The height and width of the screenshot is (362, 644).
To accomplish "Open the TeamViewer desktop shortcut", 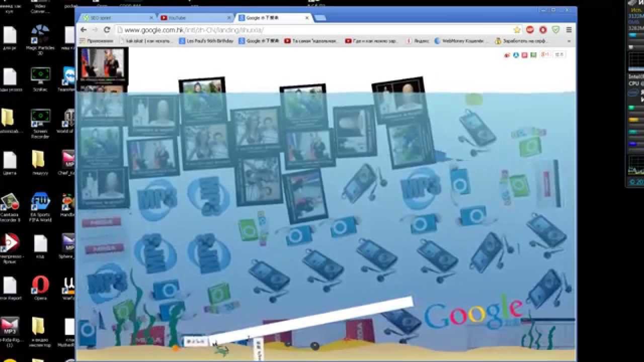I will point(69,78).
